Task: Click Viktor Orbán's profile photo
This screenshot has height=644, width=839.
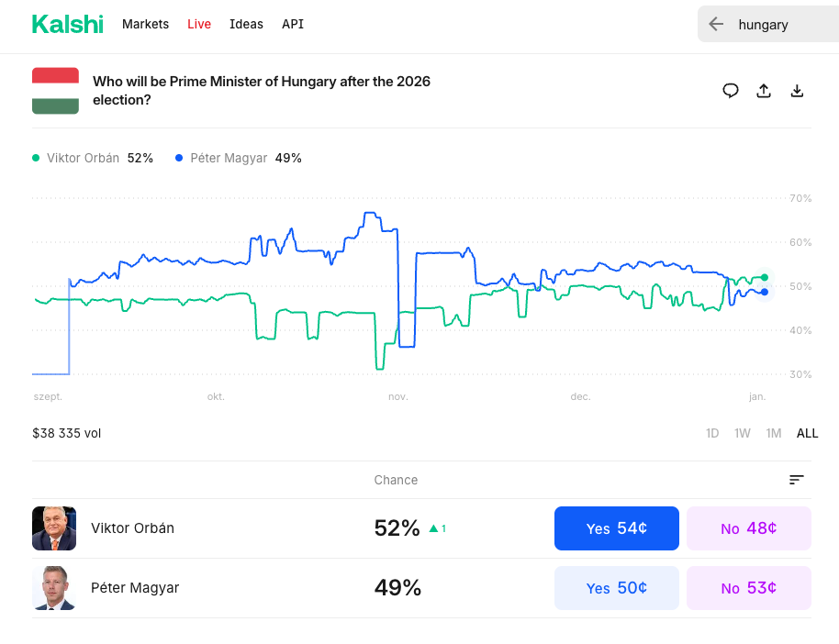Action: tap(54, 528)
